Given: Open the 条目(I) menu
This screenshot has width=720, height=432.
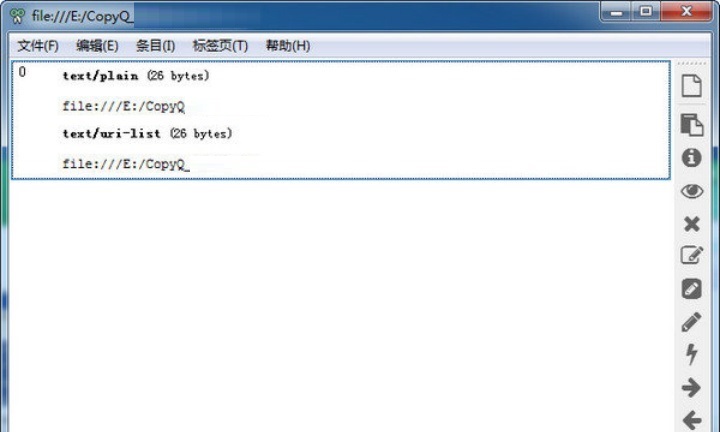Looking at the screenshot, I should click(x=156, y=46).
